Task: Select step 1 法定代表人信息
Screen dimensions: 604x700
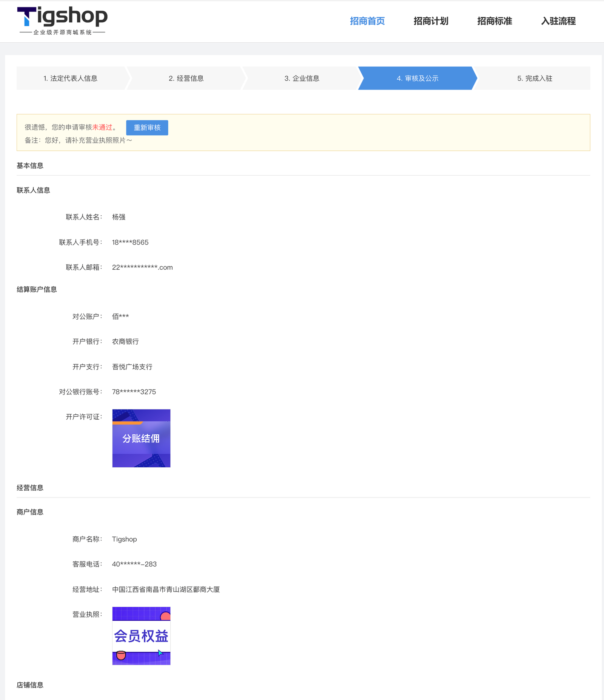Action: coord(71,79)
